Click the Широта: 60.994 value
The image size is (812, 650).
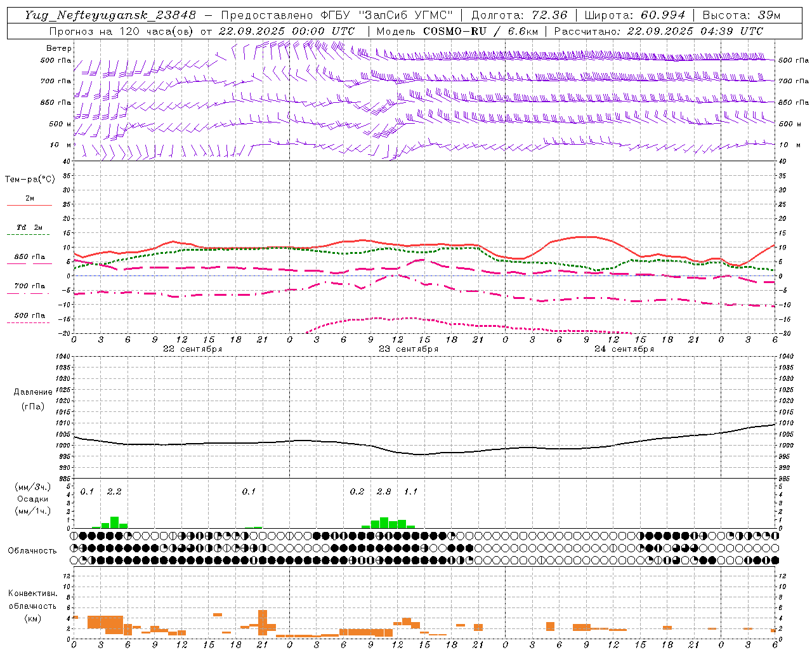[x=634, y=15]
